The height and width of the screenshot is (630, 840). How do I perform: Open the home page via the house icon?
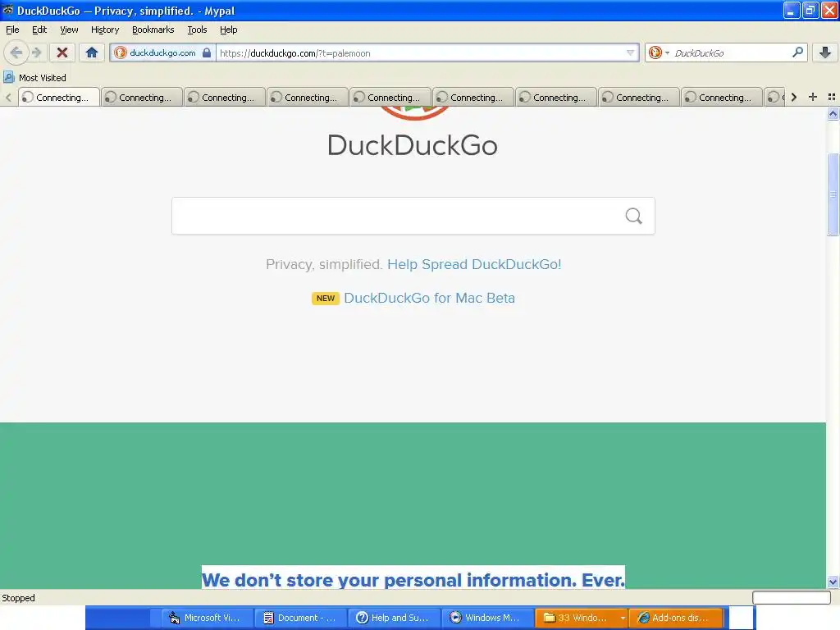pyautogui.click(x=92, y=52)
